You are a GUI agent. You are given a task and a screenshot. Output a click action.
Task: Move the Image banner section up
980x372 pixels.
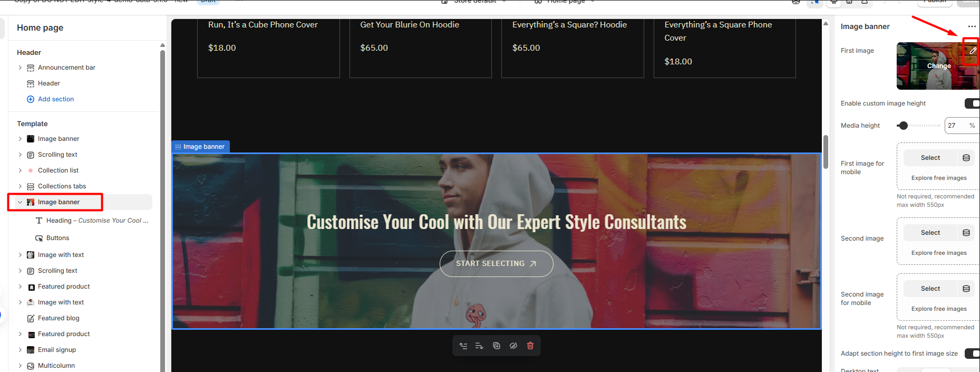click(463, 346)
